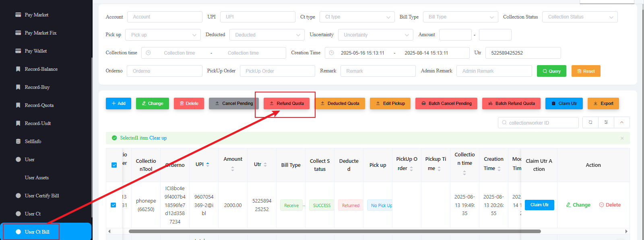Image resolution: width=644 pixels, height=240 pixels.
Task: Expand the Collection Status dropdown
Action: 580,17
